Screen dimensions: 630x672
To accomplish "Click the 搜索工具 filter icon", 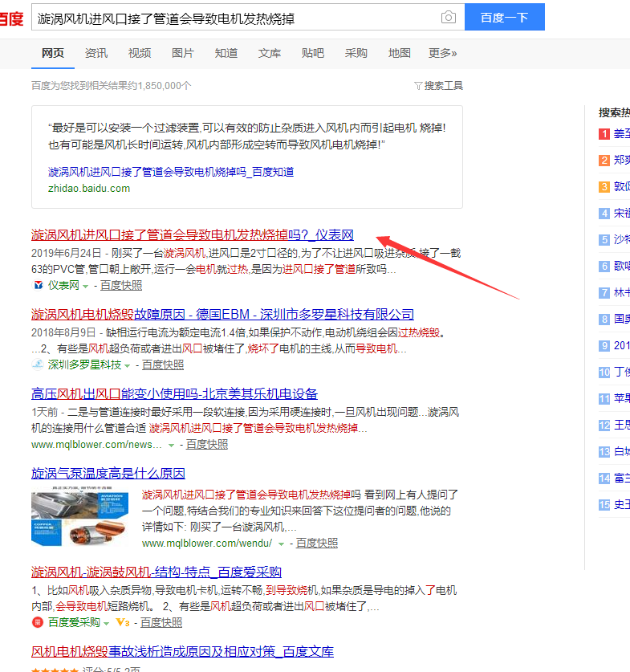I will (x=418, y=86).
